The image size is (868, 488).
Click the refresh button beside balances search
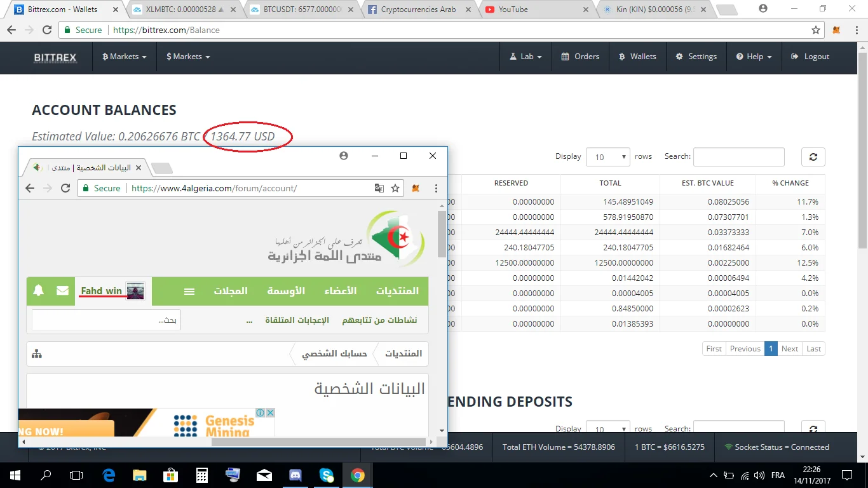(813, 157)
